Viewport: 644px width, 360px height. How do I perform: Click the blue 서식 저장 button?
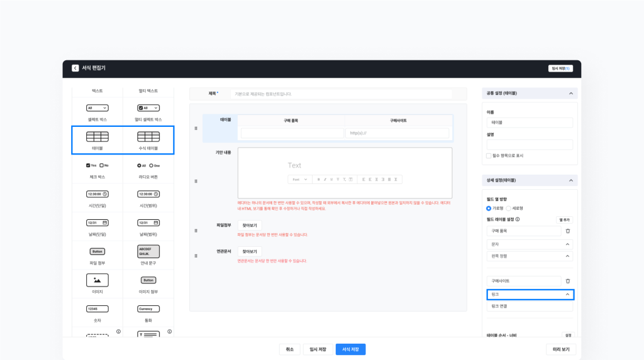point(350,349)
